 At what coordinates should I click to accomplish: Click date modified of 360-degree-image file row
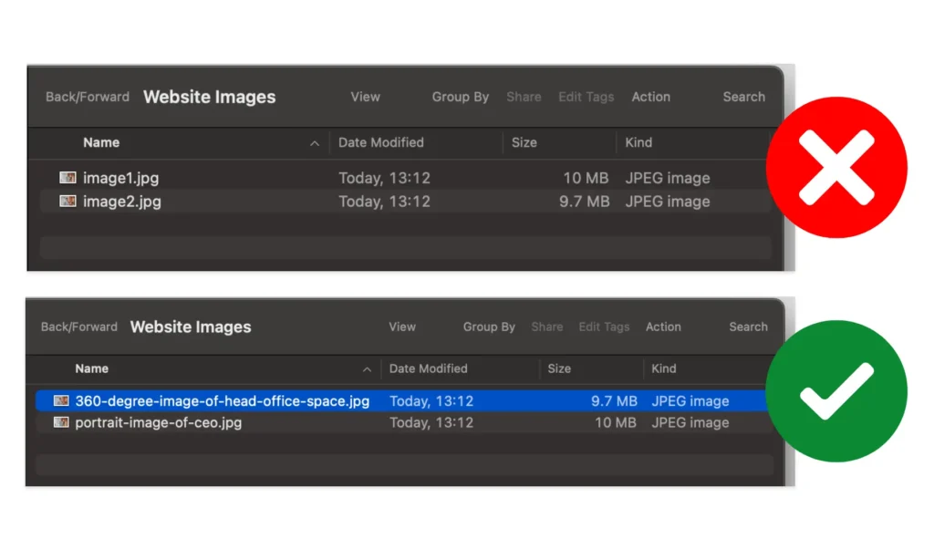431,401
